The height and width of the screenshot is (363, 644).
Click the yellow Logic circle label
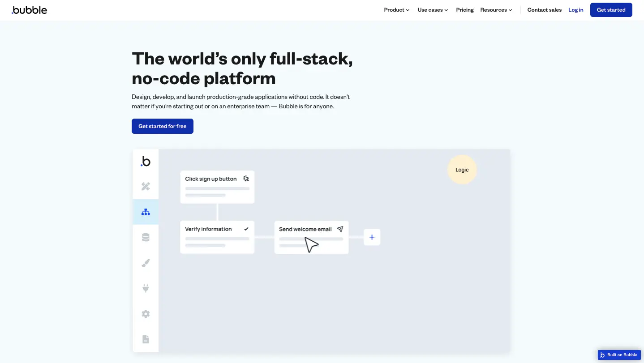(x=462, y=170)
